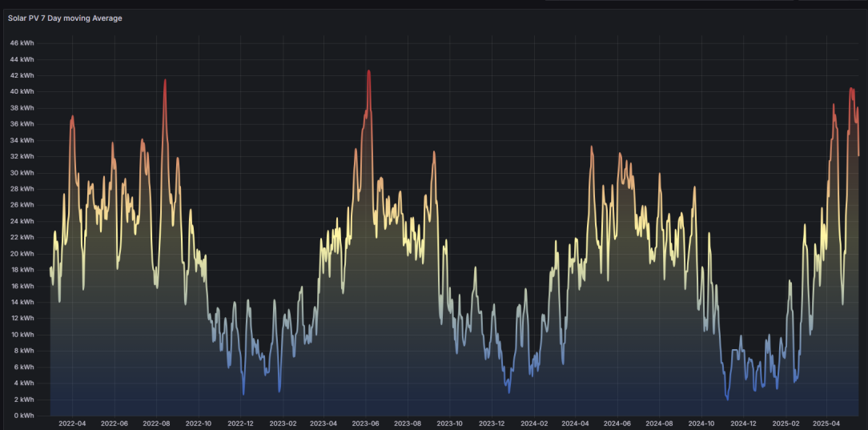This screenshot has width=868, height=430.
Task: Click the red August 2022 peak near 41 kWh
Action: pos(165,81)
